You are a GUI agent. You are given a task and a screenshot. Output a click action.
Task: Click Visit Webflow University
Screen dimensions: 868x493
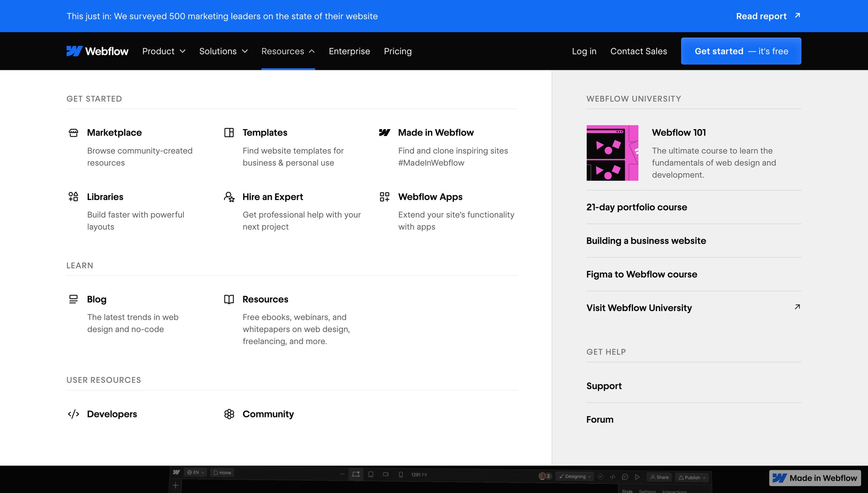click(x=639, y=308)
